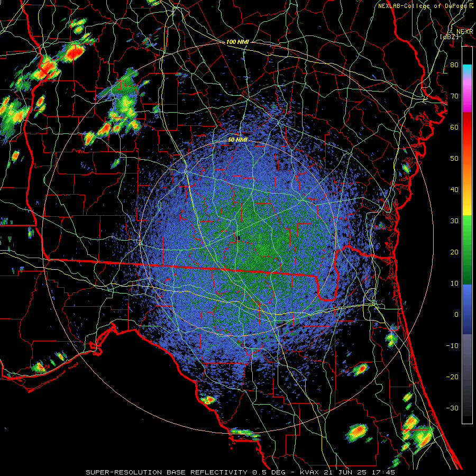The width and height of the screenshot is (476, 476).
Task: Click the 20 value on the dBZ scale
Action: pyautogui.click(x=454, y=252)
